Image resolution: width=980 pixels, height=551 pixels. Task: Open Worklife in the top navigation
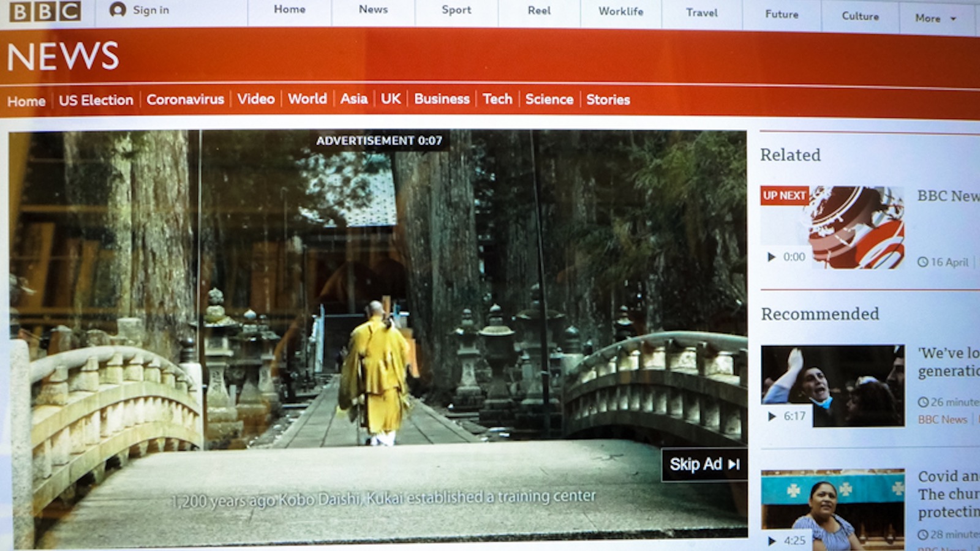coord(620,11)
